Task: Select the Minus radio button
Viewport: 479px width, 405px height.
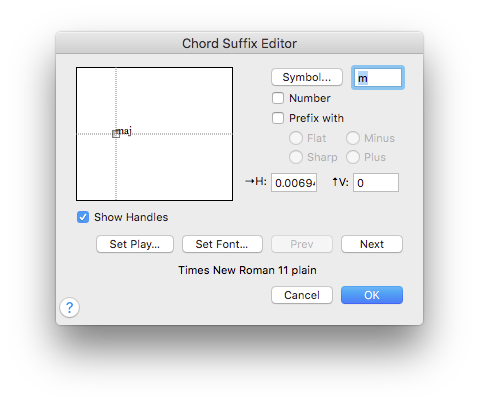Action: coord(353,138)
